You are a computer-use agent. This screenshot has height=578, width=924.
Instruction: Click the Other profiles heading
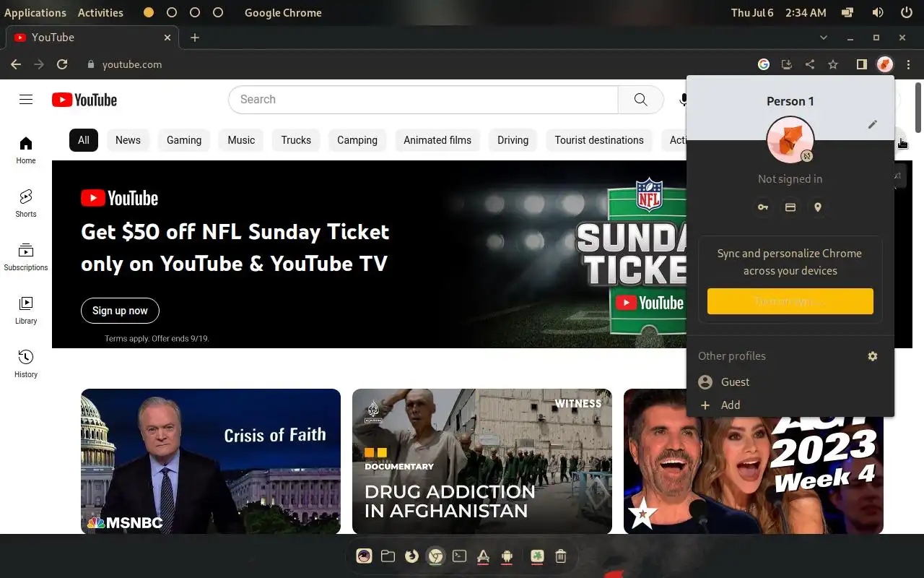point(732,356)
